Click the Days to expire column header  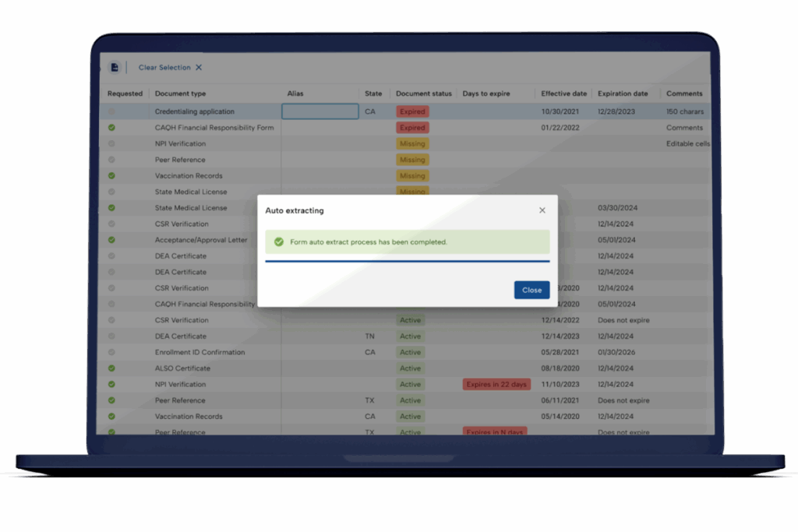pos(486,93)
